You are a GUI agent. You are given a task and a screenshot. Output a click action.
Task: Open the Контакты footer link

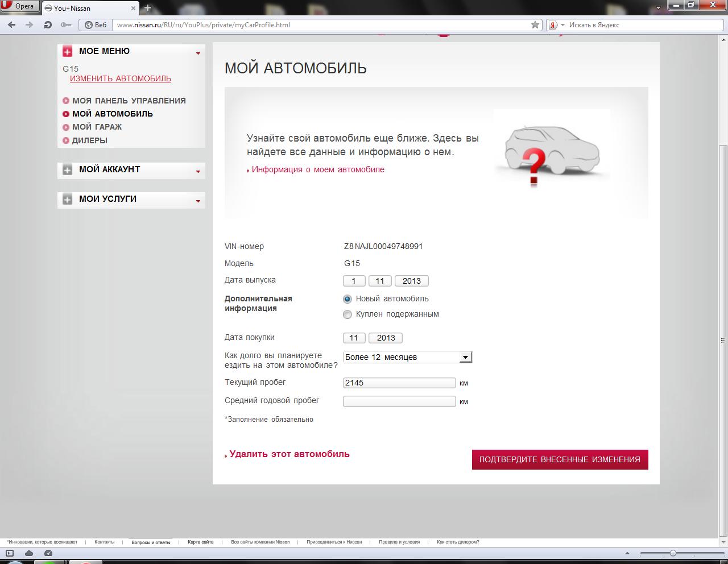tap(105, 542)
